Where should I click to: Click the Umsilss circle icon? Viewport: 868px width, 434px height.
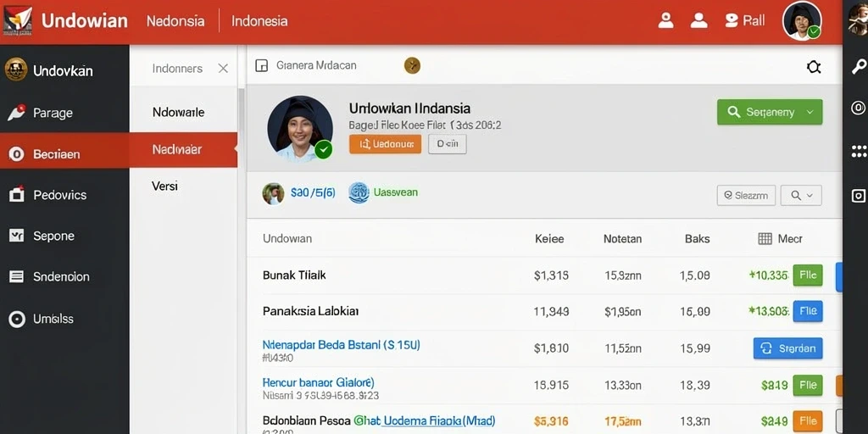[x=17, y=319]
